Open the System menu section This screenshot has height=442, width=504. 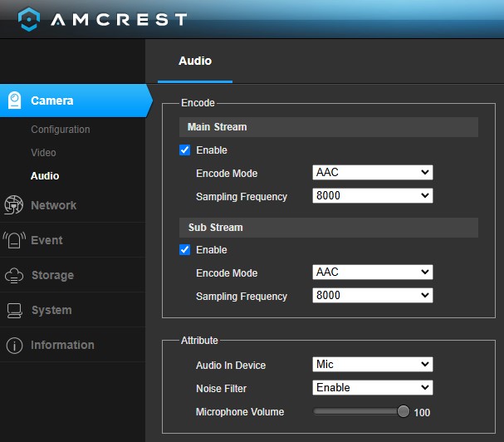(x=72, y=310)
